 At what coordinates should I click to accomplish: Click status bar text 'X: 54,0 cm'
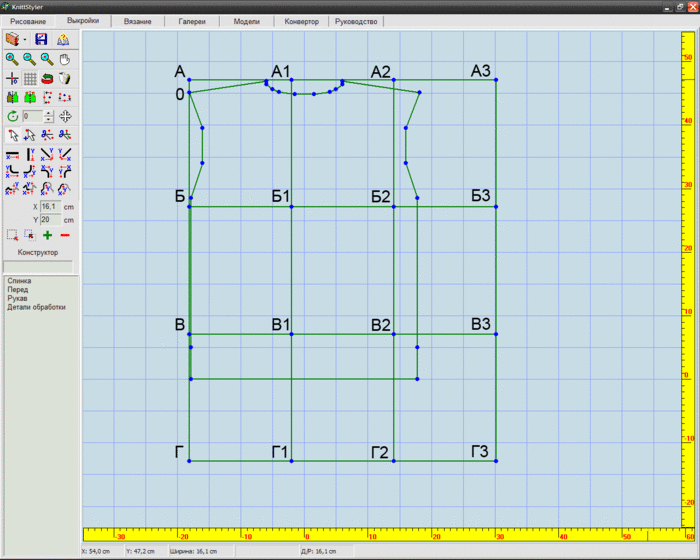[x=96, y=552]
